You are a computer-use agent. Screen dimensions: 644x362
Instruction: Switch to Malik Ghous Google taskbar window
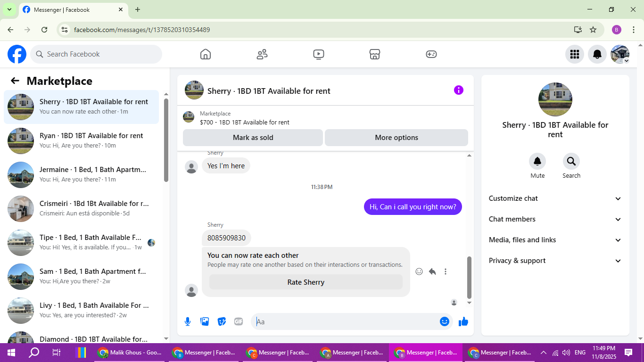[x=130, y=353]
